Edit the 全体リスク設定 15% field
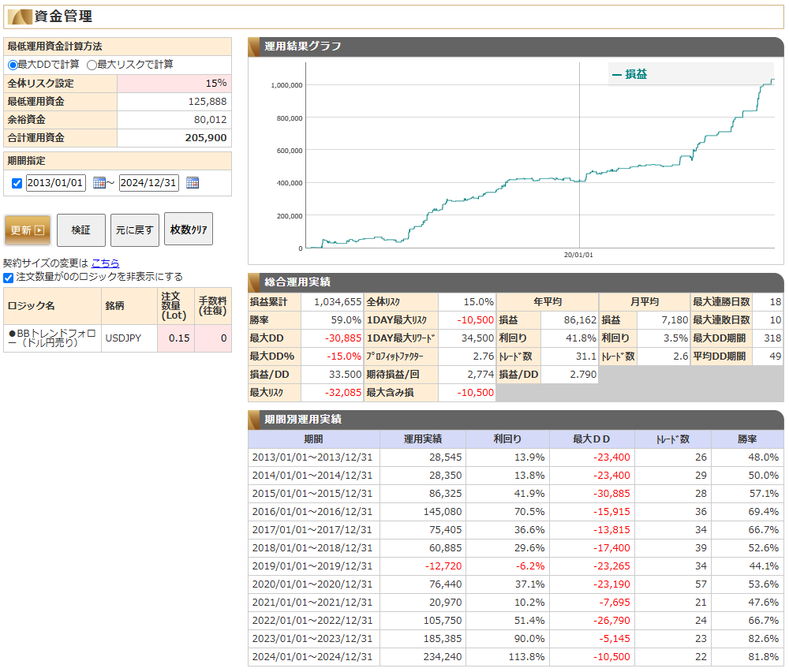This screenshot has width=789, height=672. click(174, 84)
